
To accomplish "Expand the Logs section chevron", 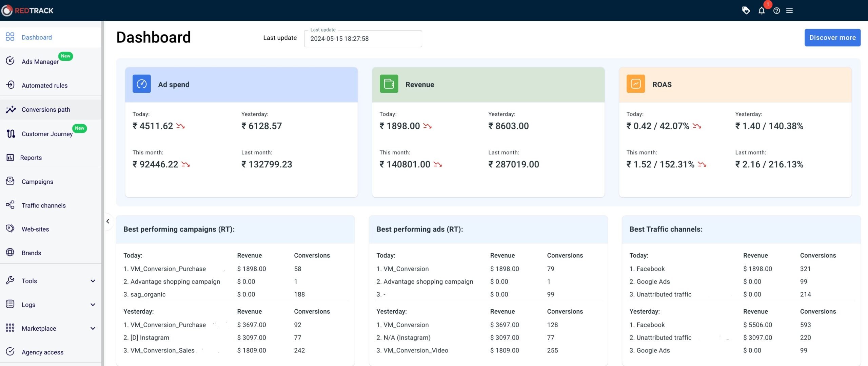I will pos(93,305).
